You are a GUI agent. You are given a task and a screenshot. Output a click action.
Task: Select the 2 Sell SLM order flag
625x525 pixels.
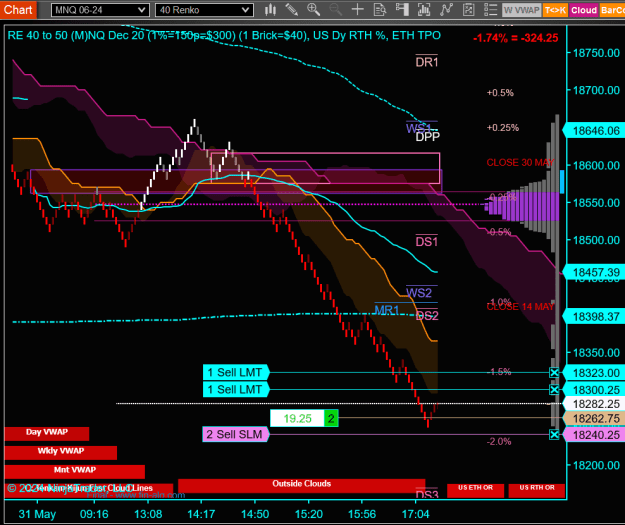coord(236,435)
